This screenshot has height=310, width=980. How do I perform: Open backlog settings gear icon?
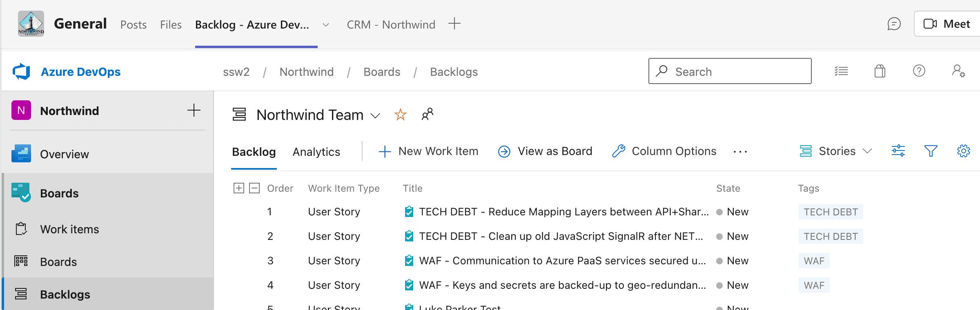(x=963, y=151)
